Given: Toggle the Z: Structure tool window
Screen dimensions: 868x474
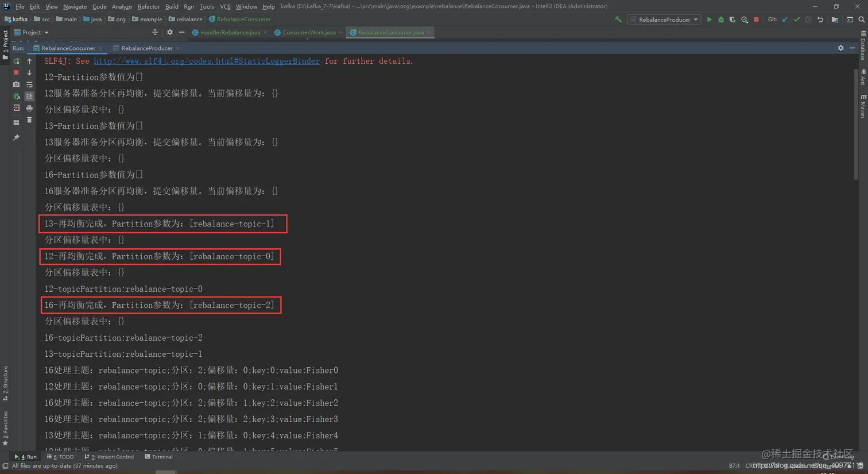Looking at the screenshot, I should point(5,383).
